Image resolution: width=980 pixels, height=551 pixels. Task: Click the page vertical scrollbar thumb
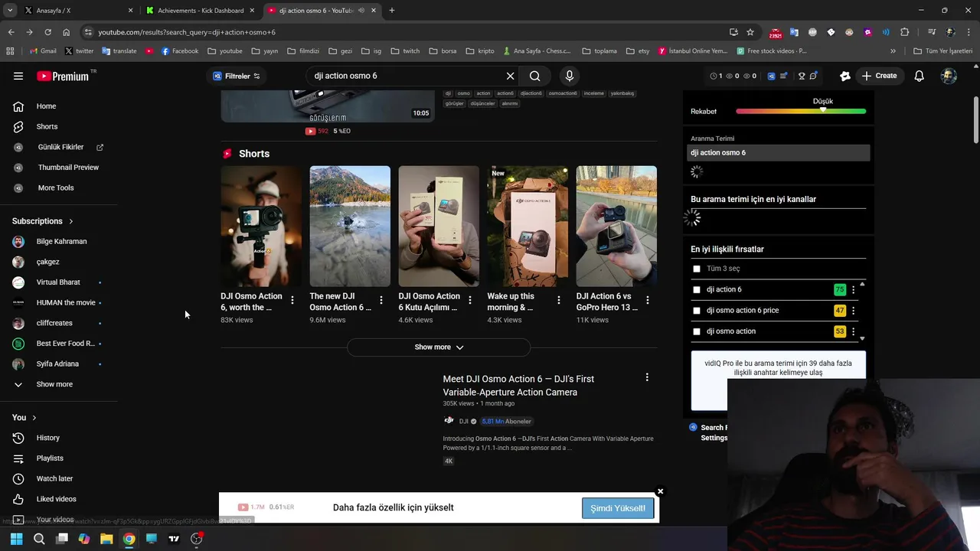pyautogui.click(x=976, y=120)
